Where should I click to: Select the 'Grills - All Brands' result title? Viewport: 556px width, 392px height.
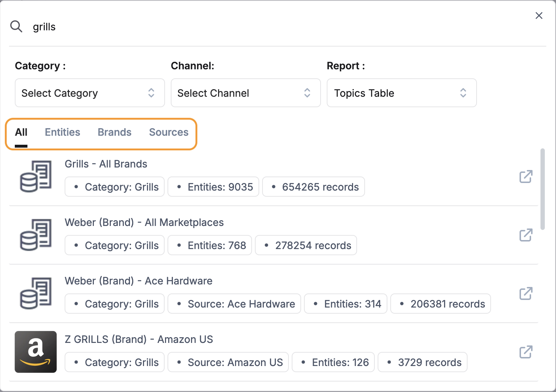pos(106,164)
